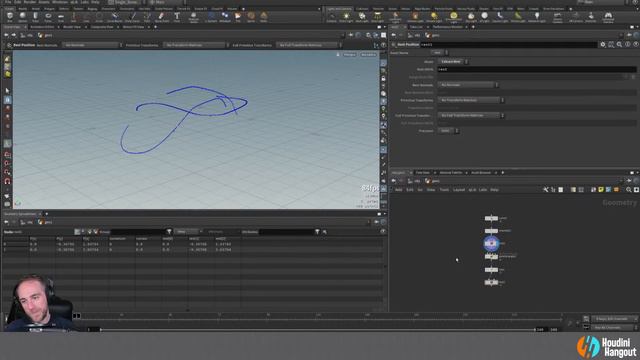Switch to the Composite View tab

pos(102,27)
